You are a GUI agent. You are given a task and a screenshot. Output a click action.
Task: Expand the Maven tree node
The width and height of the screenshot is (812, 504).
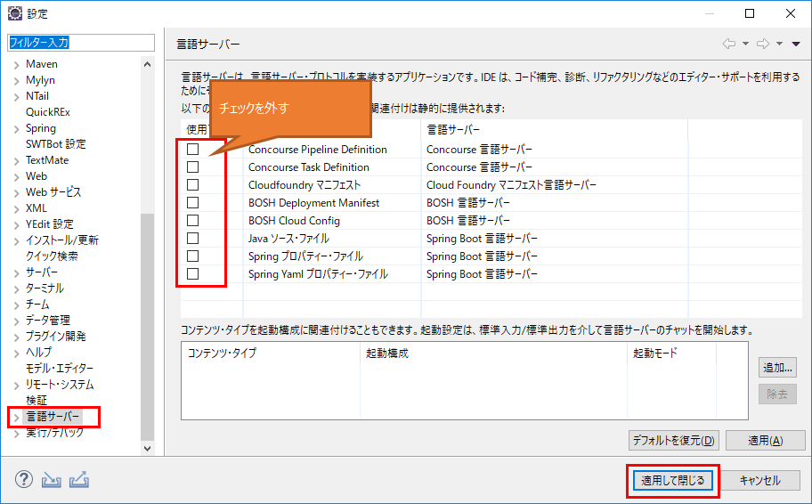coord(17,65)
